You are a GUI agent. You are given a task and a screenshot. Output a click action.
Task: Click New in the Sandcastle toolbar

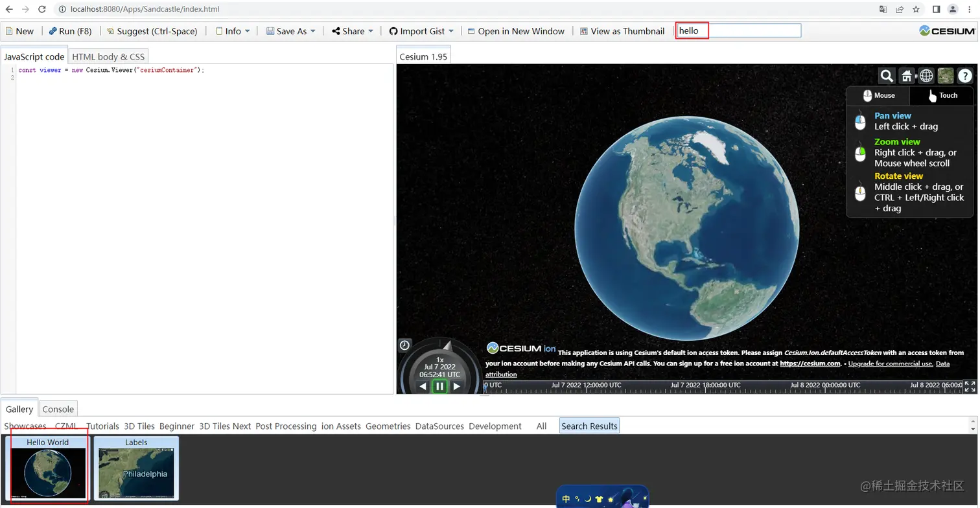pyautogui.click(x=19, y=31)
